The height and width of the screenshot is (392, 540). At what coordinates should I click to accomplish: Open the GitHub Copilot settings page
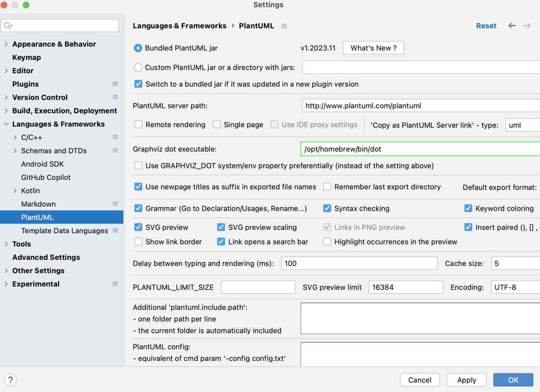point(46,177)
